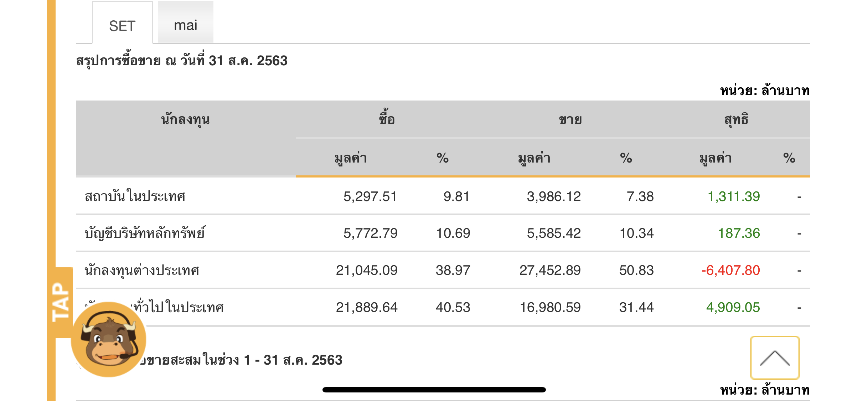Tap the scroll-to-top arrow button

[775, 358]
